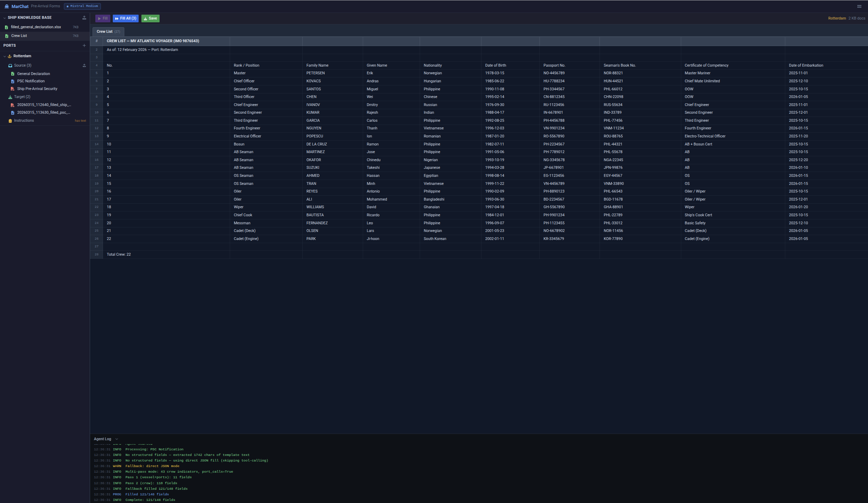The width and height of the screenshot is (868, 503).
Task: Upload file to Ship Knowledge Base
Action: [84, 17]
